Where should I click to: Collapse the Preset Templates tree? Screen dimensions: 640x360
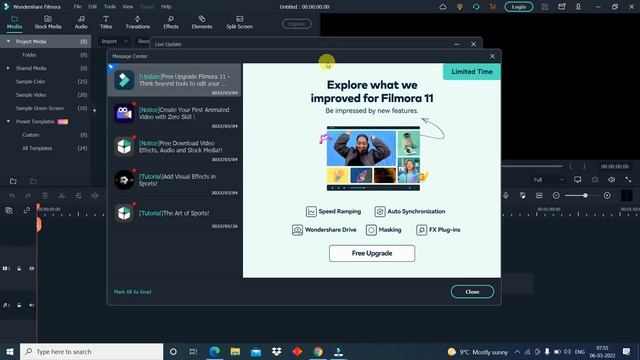coord(8,122)
